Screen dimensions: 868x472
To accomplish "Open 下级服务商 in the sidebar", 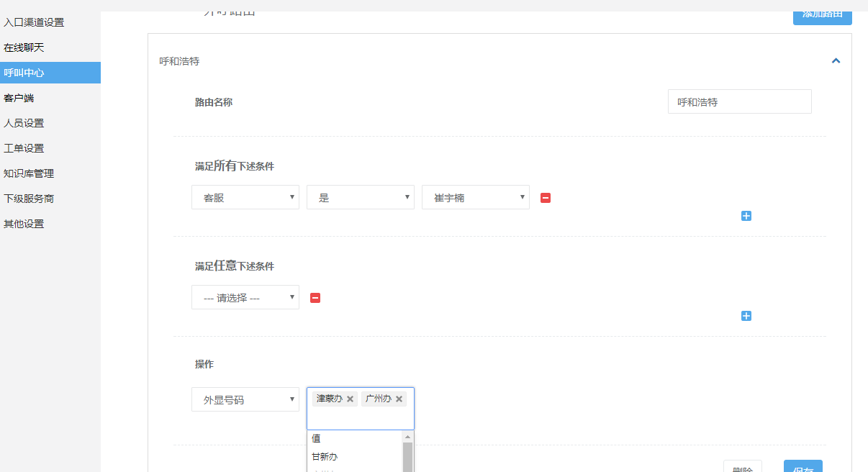I will [29, 199].
